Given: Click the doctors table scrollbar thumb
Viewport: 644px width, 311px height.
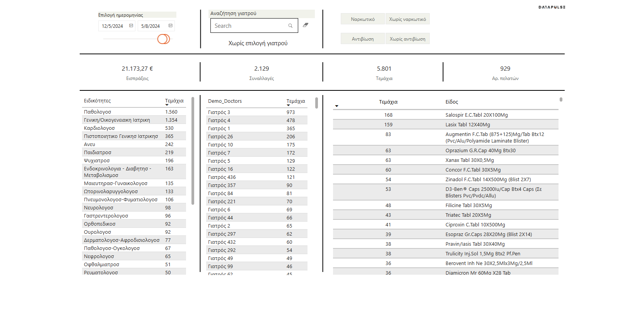Looking at the screenshot, I should point(316,103).
